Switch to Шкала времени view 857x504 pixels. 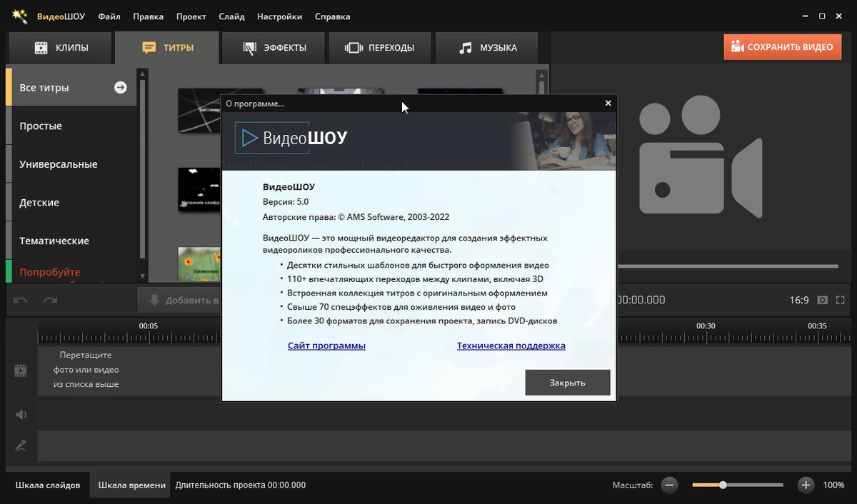131,485
